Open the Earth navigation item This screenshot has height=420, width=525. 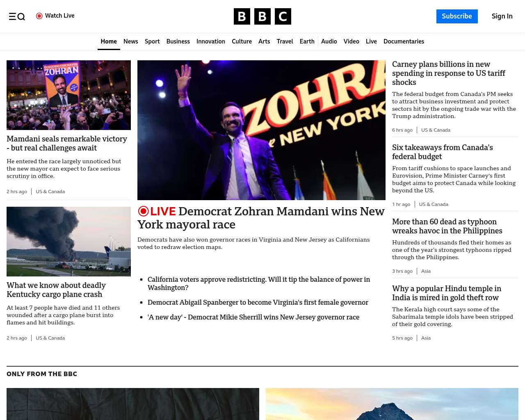[x=307, y=41]
